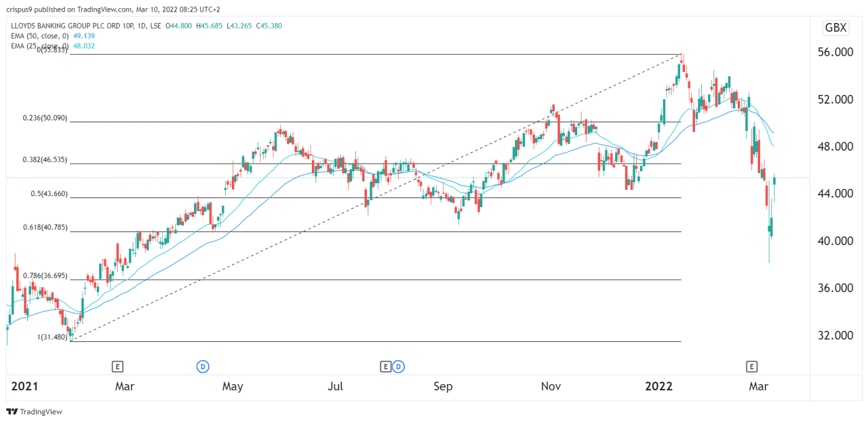Viewport: 868px width, 422px height.
Task: Select the Fibonacci 0.5(43.660) level label
Action: [49, 194]
